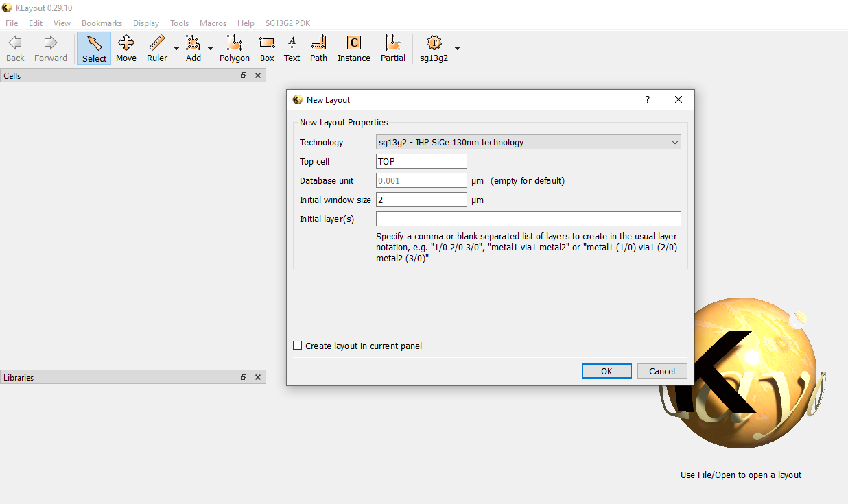Image resolution: width=848 pixels, height=504 pixels.
Task: Confirm the New Layout with OK
Action: pos(606,371)
